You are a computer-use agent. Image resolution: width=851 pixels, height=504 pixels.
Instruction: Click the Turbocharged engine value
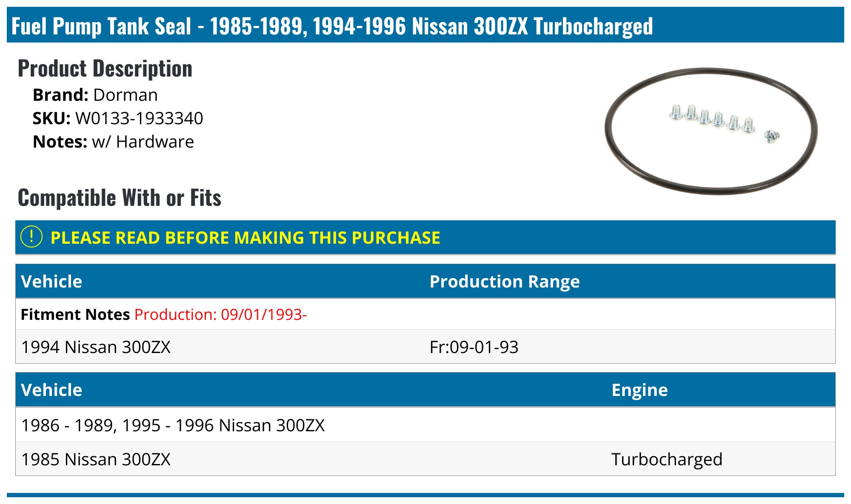click(x=666, y=459)
